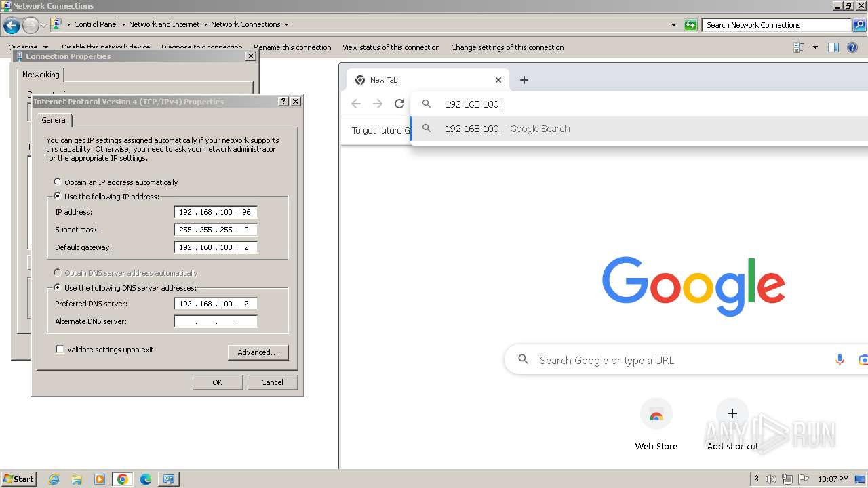
Task: Switch to Chrome on taskbar
Action: pyautogui.click(x=123, y=479)
